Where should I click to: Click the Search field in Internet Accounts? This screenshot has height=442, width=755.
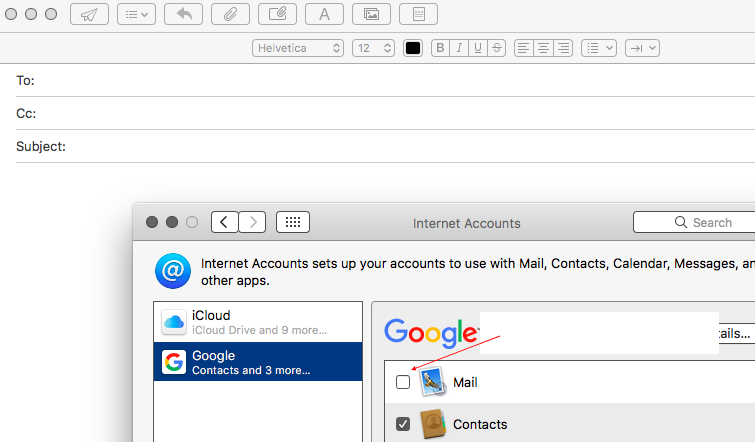point(694,222)
